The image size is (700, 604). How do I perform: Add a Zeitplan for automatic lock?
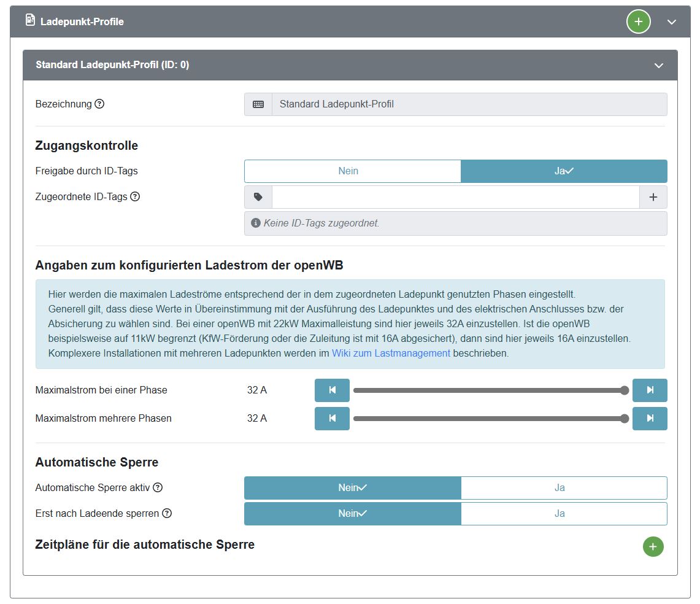point(653,546)
